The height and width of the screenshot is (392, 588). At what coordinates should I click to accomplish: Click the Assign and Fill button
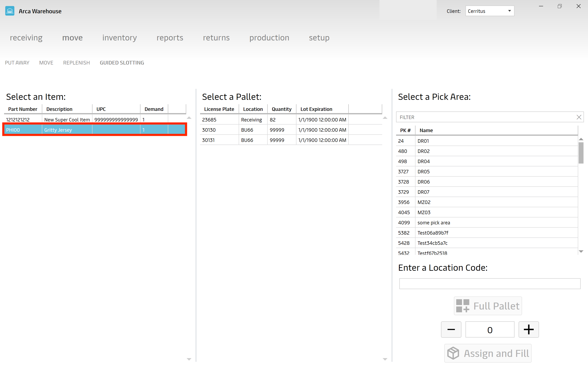pos(490,353)
